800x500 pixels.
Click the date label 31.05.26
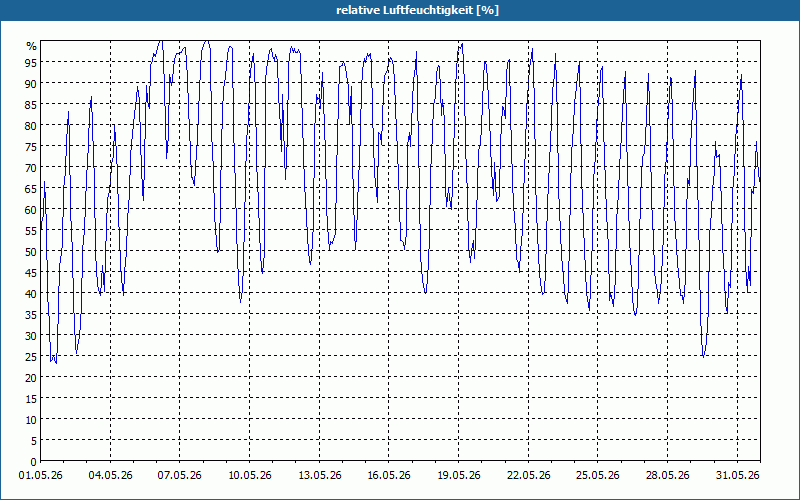pyautogui.click(x=737, y=476)
